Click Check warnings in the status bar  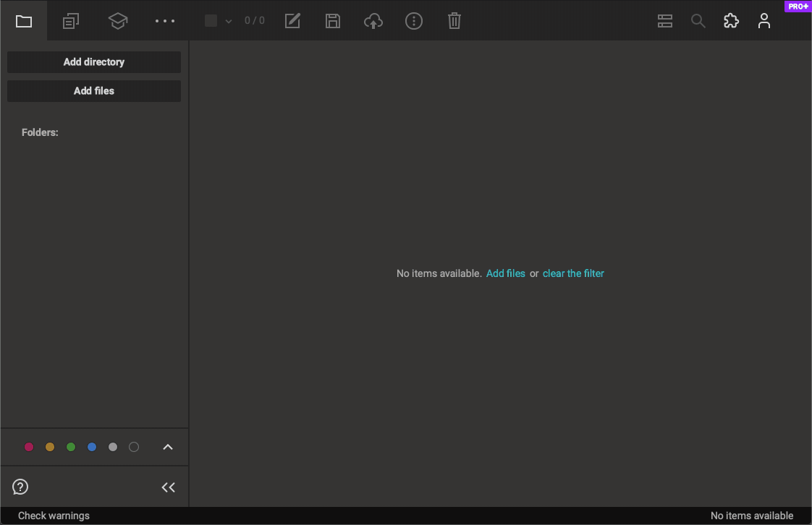coord(53,515)
